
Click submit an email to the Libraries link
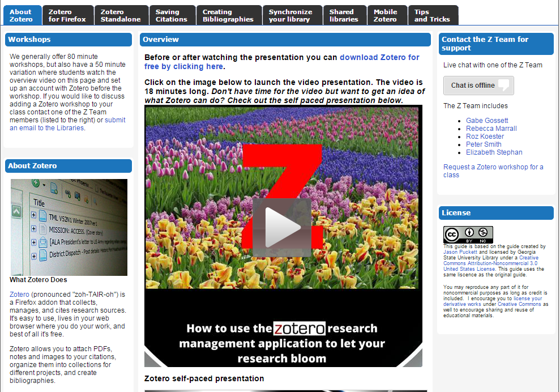point(67,124)
